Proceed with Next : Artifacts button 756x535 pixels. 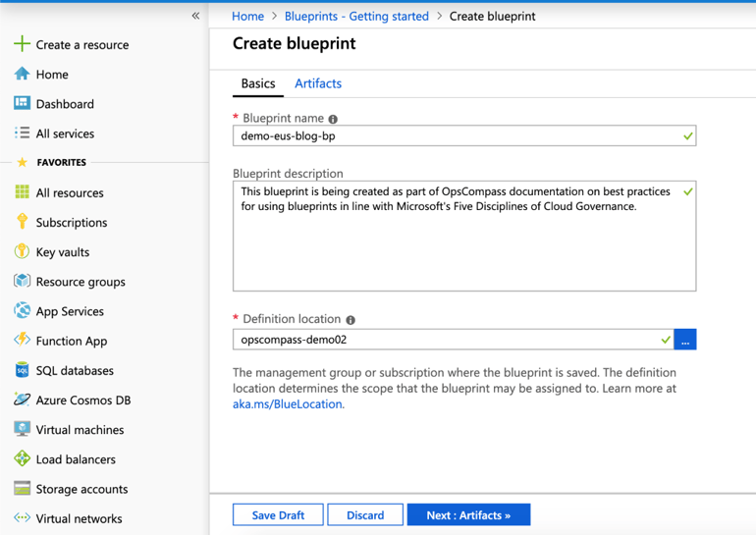point(468,514)
